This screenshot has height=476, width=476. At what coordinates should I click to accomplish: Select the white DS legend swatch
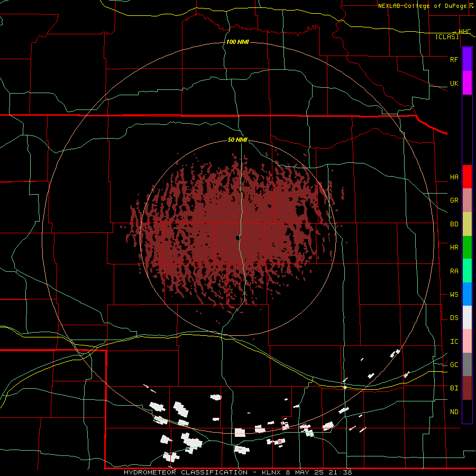(x=467, y=317)
